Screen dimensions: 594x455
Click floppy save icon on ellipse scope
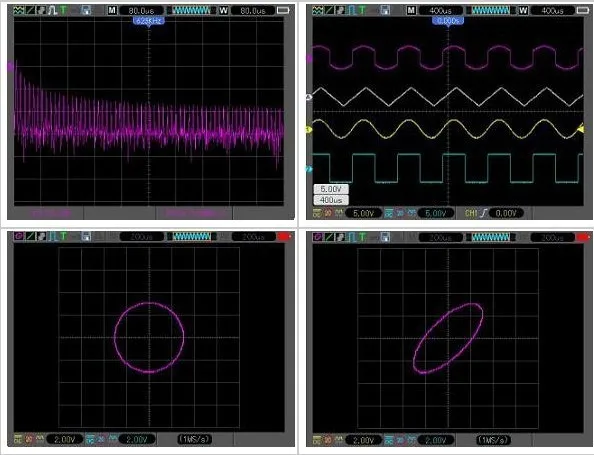(386, 237)
